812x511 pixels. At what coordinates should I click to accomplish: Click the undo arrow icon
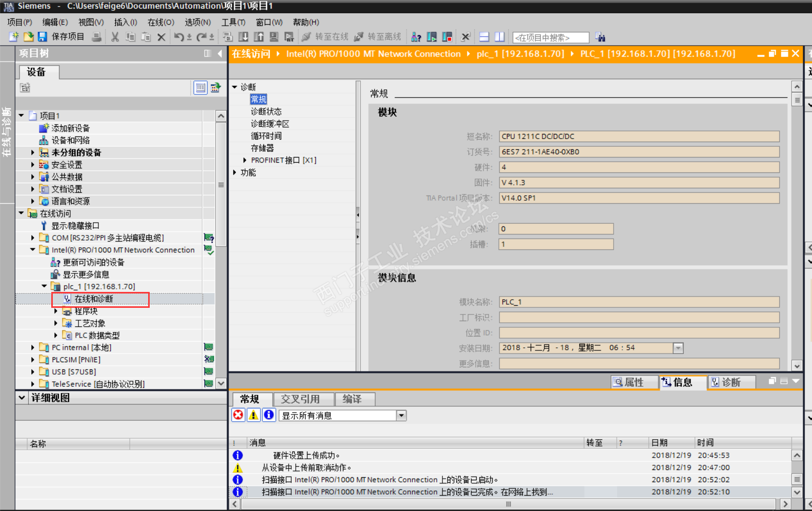[179, 37]
